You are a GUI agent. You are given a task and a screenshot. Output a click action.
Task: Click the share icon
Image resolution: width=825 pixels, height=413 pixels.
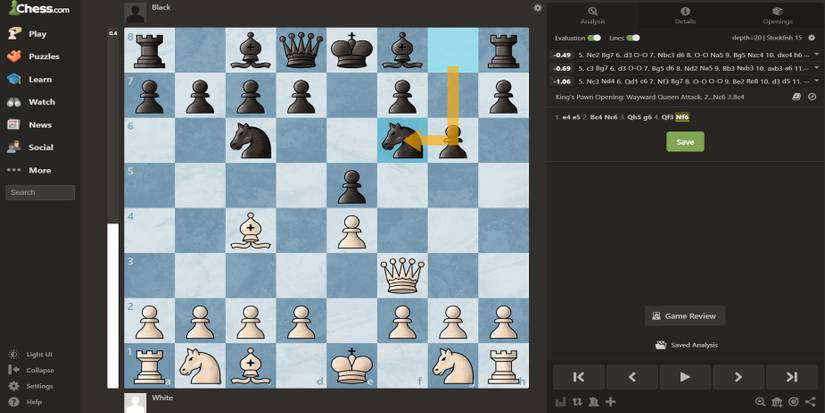coord(810,402)
